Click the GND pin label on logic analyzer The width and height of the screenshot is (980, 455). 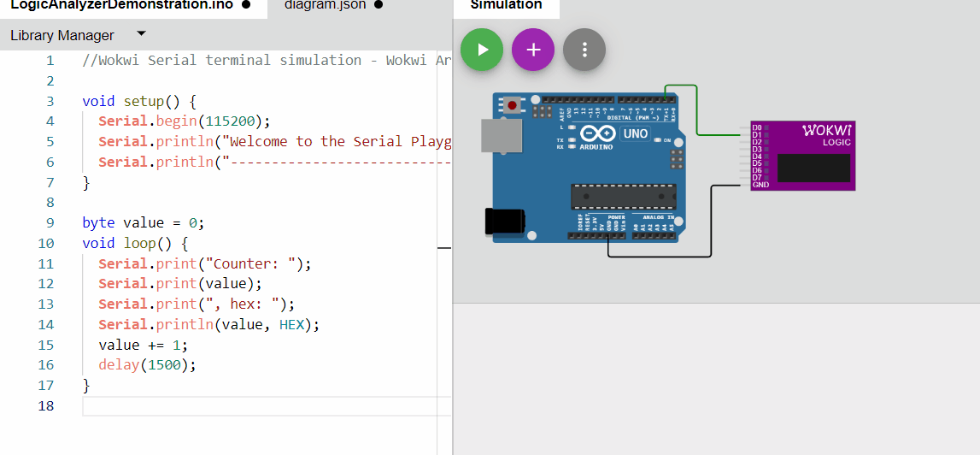pyautogui.click(x=760, y=185)
